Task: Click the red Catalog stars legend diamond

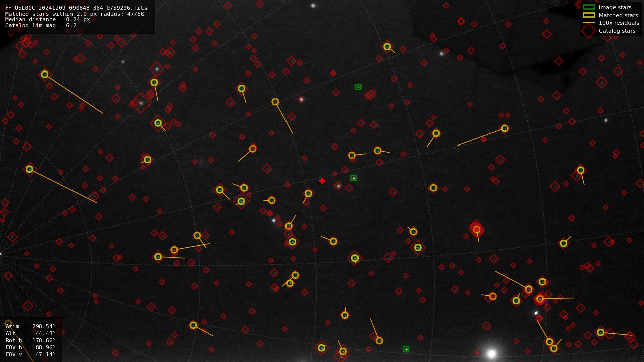Action: [589, 31]
